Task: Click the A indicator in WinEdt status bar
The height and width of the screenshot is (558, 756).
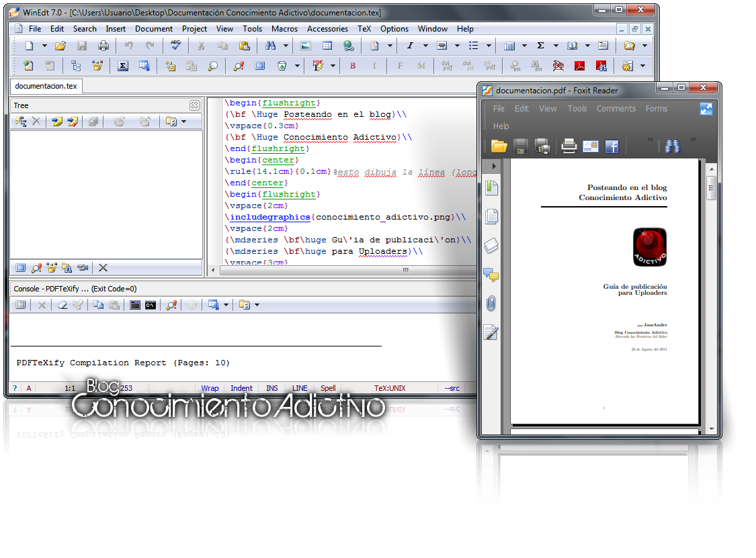Action: (x=28, y=388)
